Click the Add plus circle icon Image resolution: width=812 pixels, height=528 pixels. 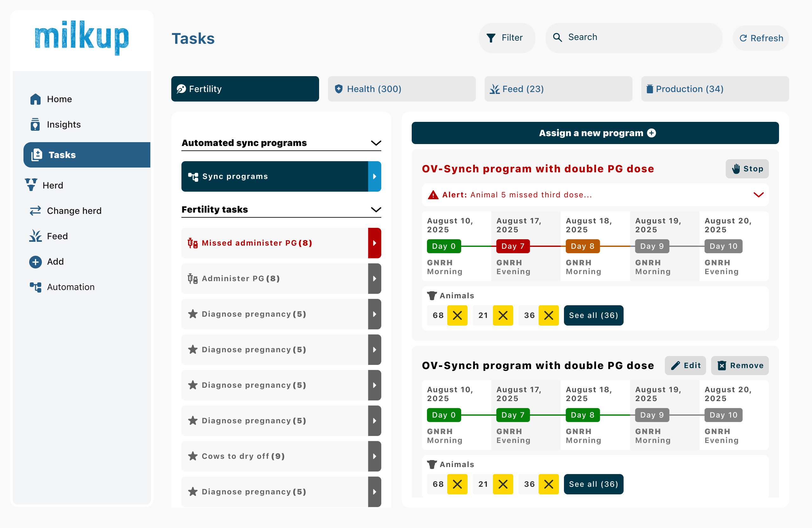36,262
